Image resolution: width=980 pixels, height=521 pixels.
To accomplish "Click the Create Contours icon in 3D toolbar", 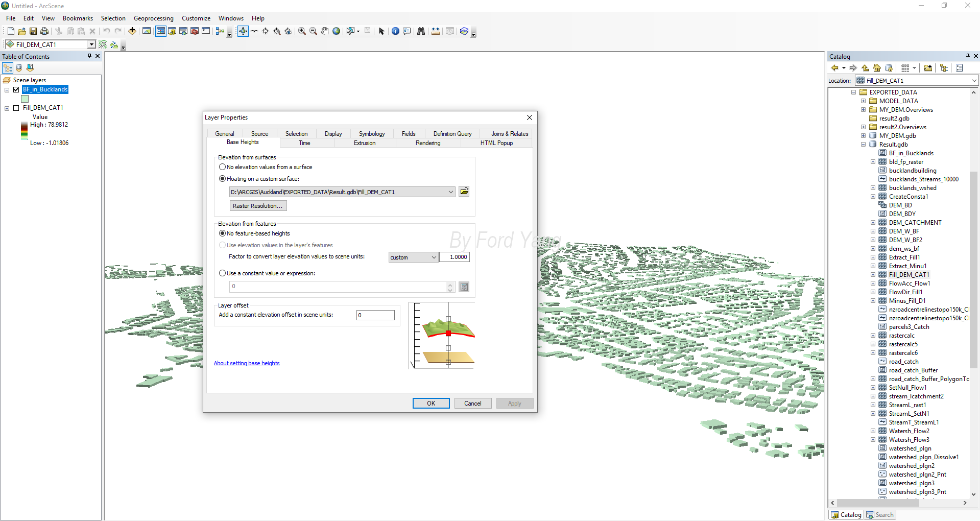I will [103, 45].
